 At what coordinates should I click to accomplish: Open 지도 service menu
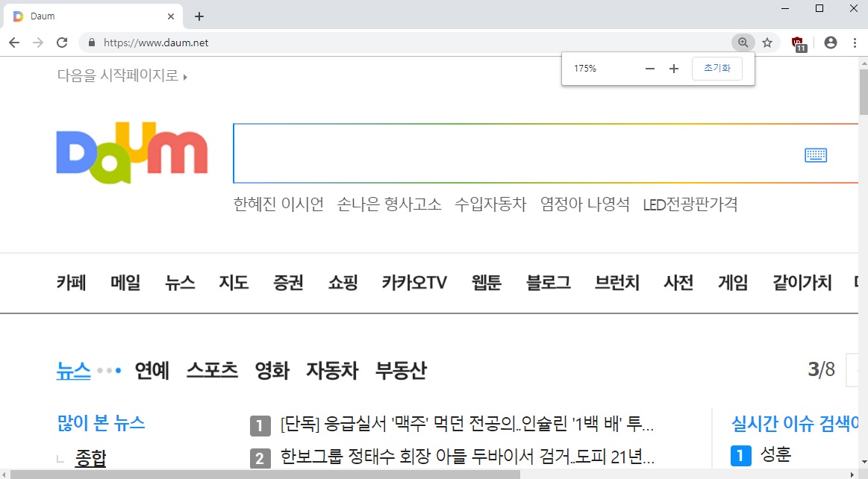234,283
